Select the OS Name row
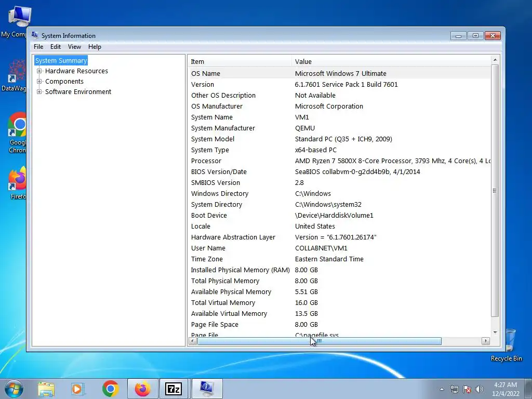The image size is (532, 399). [x=339, y=73]
